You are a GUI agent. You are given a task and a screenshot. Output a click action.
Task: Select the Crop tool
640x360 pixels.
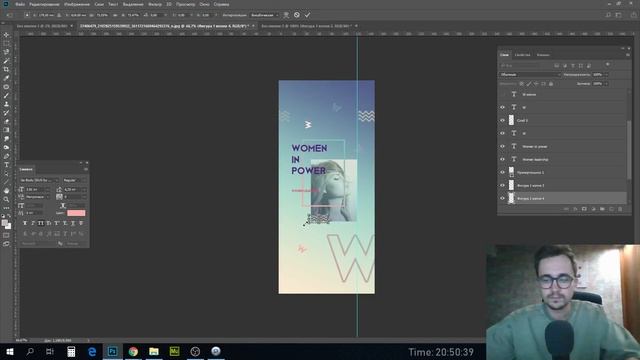click(6, 69)
